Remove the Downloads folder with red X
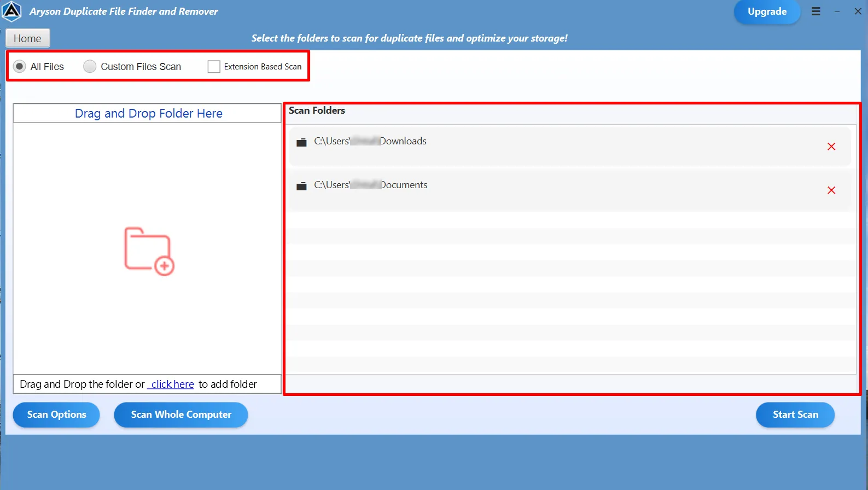The width and height of the screenshot is (868, 490). point(831,147)
